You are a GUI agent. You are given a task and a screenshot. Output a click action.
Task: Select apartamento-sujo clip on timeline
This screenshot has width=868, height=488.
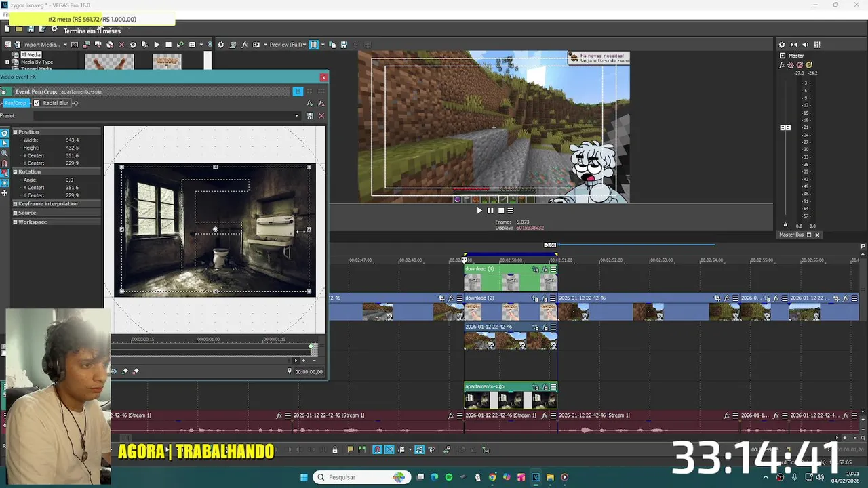click(510, 396)
